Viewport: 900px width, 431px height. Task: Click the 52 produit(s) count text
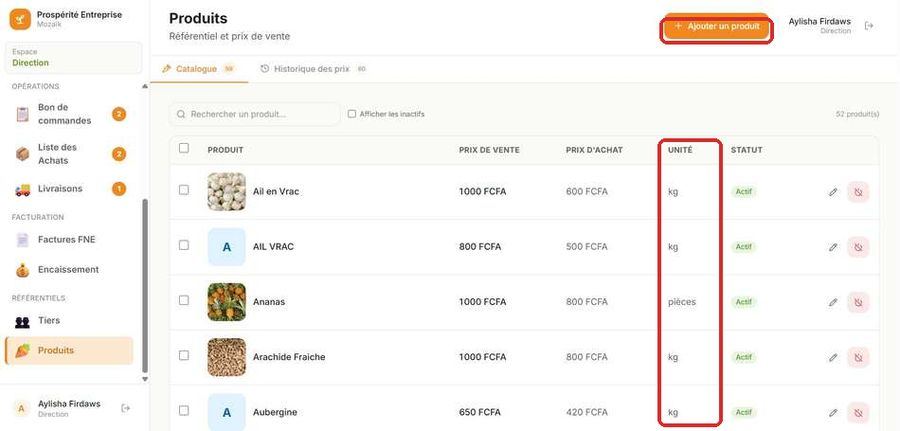point(858,114)
